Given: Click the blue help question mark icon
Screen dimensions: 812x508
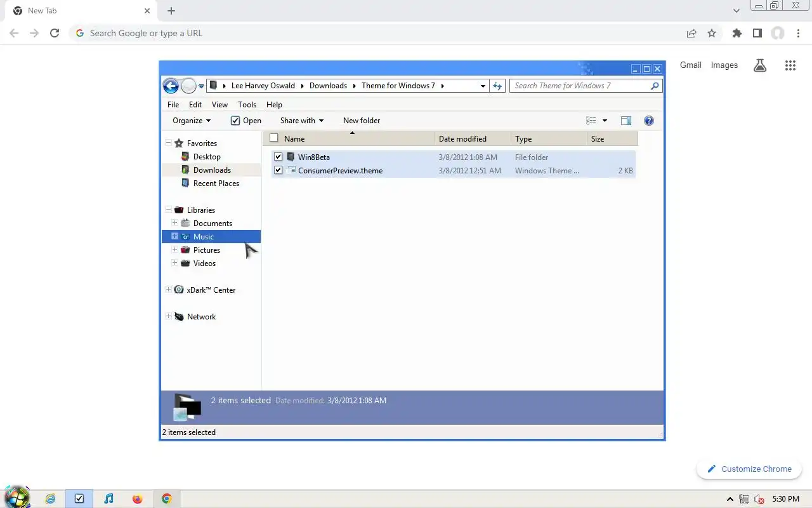Looking at the screenshot, I should [649, 121].
